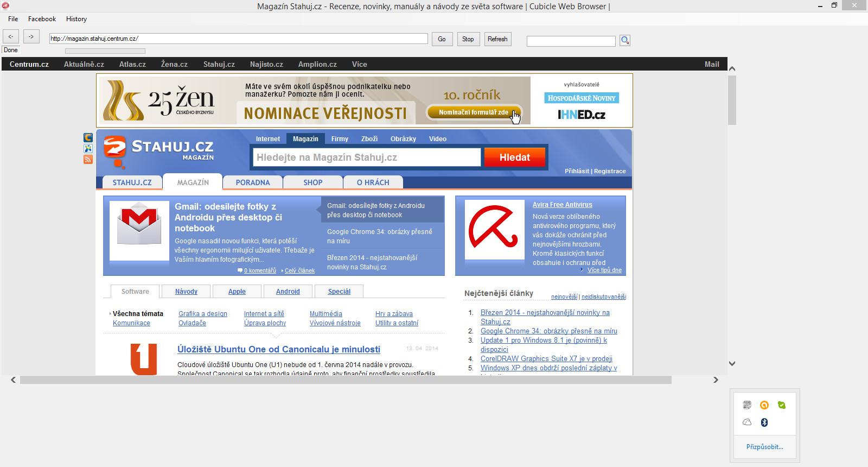868x467 pixels.
Task: Click the Nominační formulář zde banner button
Action: [474, 112]
